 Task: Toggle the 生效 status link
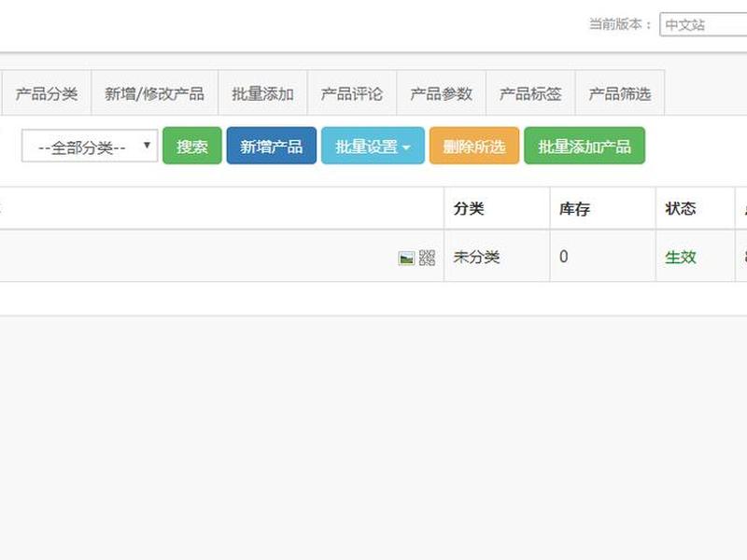pyautogui.click(x=681, y=258)
